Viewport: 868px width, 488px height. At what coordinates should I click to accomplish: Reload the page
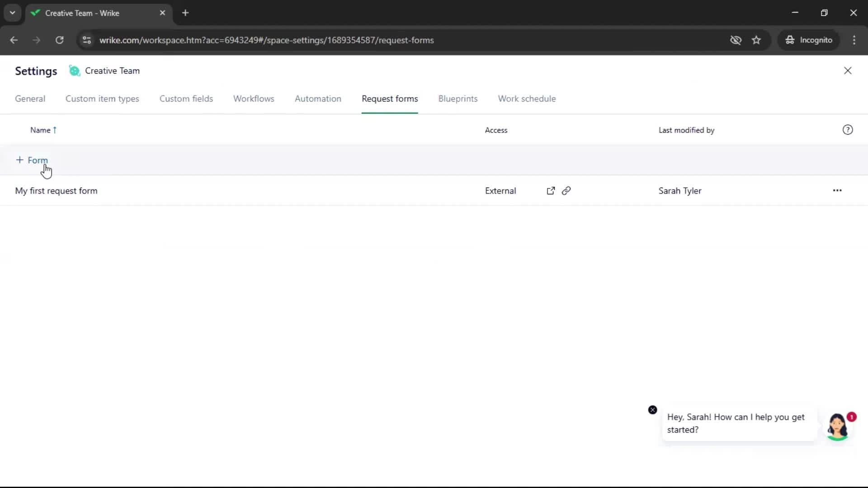(59, 40)
